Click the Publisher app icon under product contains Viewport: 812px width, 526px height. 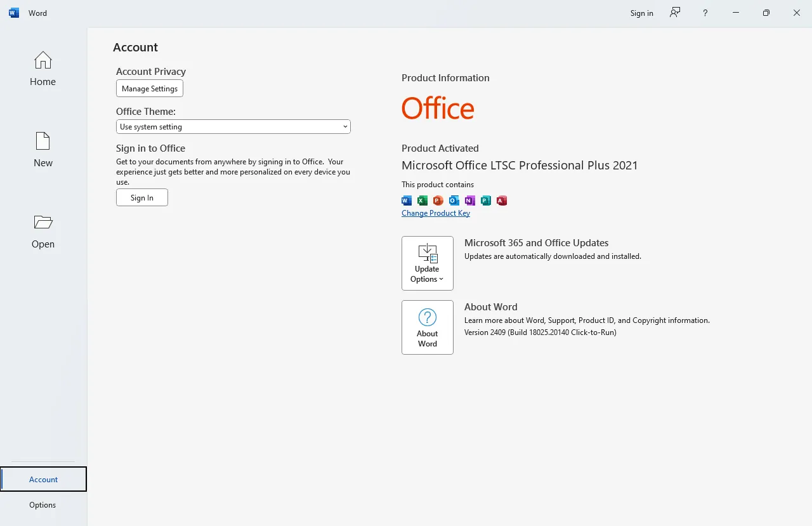point(486,201)
